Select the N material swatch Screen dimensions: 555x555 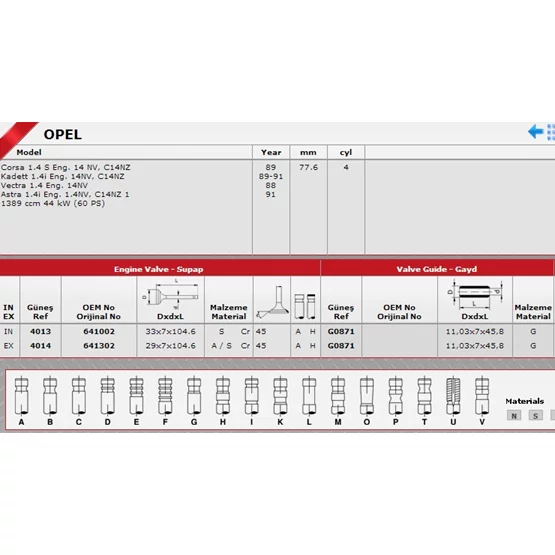tap(514, 416)
